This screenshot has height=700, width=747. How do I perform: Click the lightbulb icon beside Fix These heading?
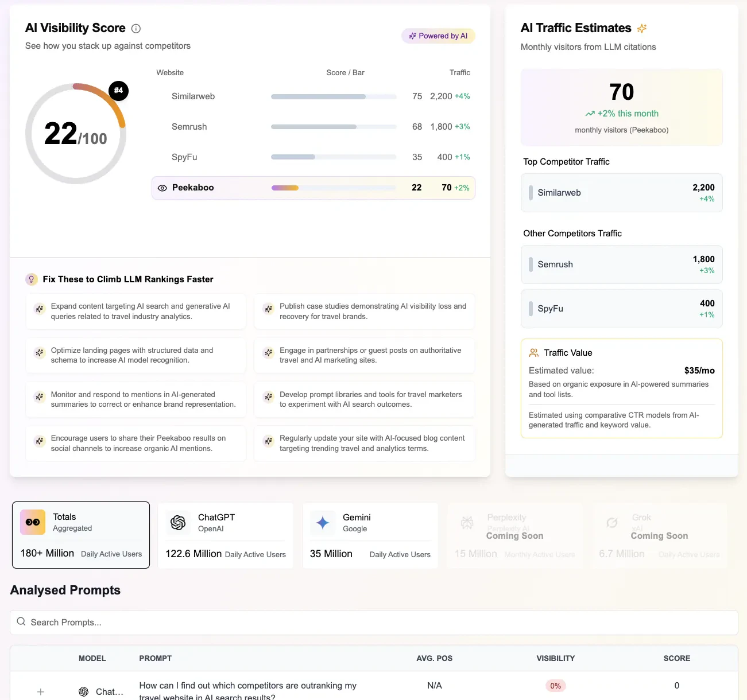click(32, 279)
